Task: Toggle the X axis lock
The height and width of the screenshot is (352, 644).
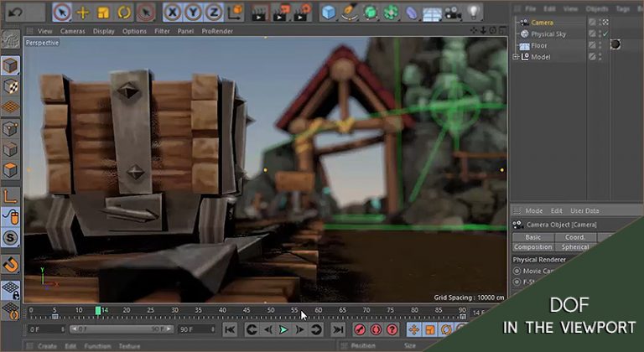Action: click(x=173, y=13)
